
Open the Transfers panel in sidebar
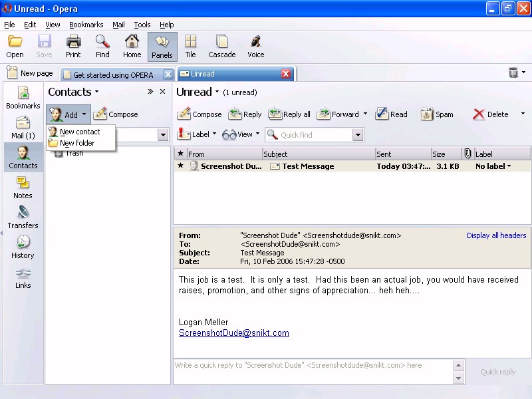click(x=23, y=217)
